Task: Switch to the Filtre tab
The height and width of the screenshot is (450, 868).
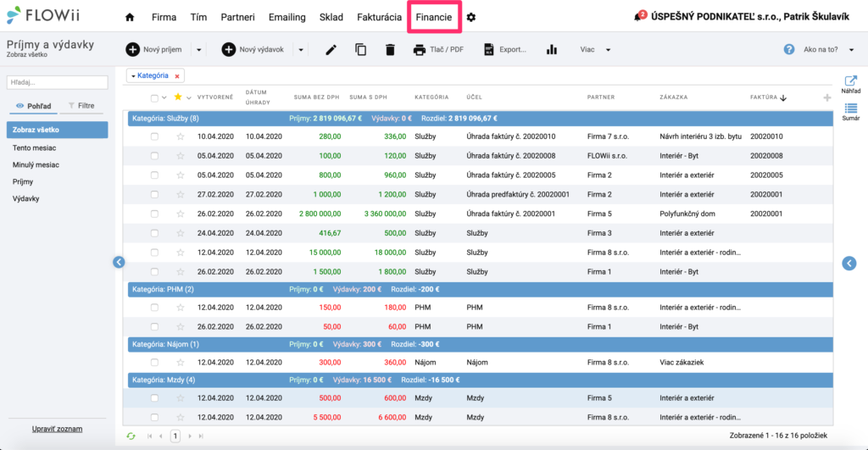Action: pos(81,106)
